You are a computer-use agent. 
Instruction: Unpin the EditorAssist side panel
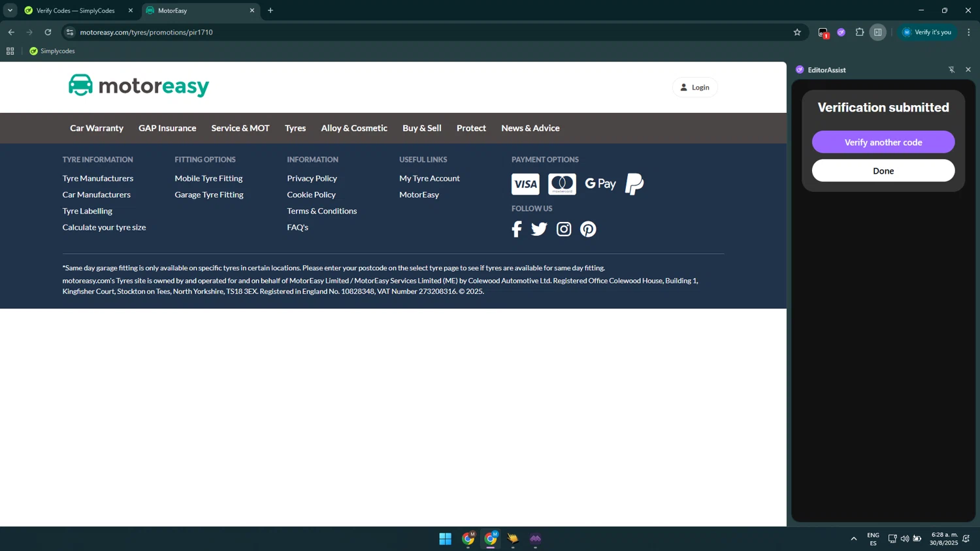click(952, 70)
